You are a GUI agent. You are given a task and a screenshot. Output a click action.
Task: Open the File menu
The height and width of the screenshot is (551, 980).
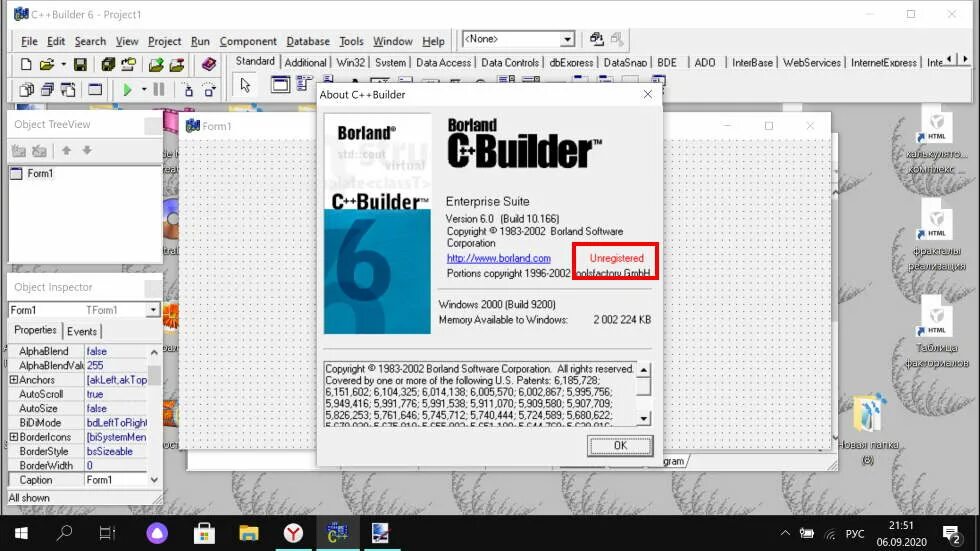29,41
